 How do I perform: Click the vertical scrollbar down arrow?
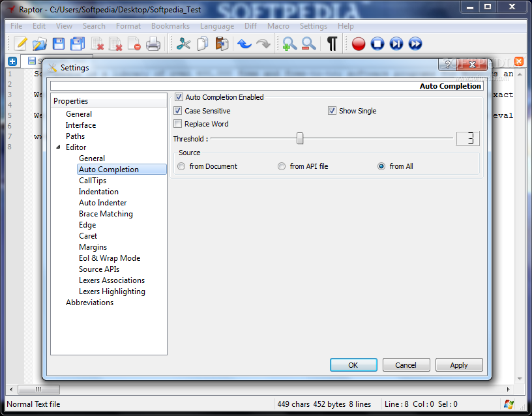(x=520, y=379)
